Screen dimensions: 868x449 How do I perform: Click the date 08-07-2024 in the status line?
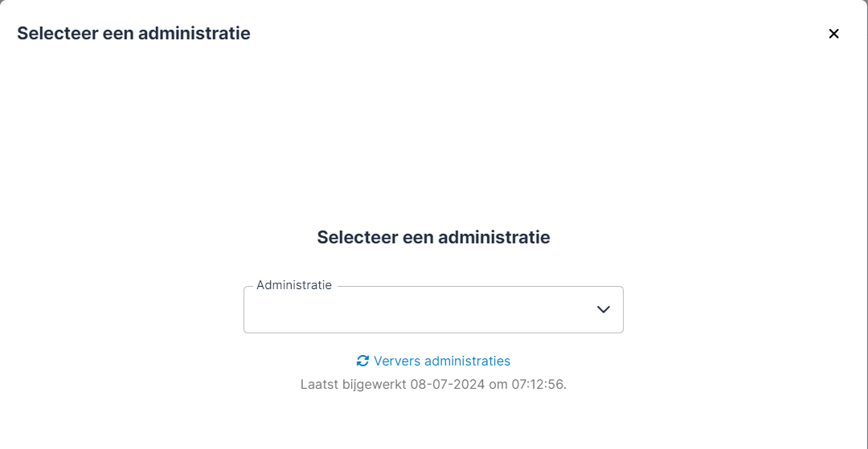point(447,384)
